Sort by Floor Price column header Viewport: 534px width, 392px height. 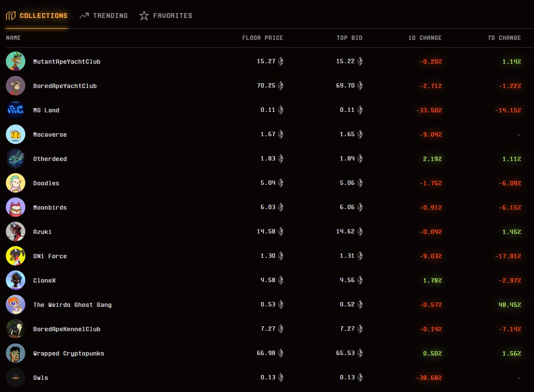[x=262, y=38]
